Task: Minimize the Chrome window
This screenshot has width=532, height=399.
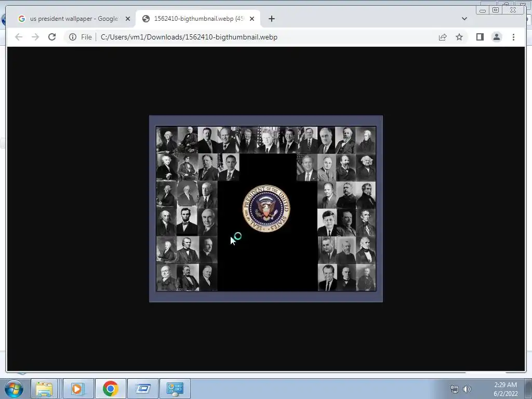Action: point(483,10)
